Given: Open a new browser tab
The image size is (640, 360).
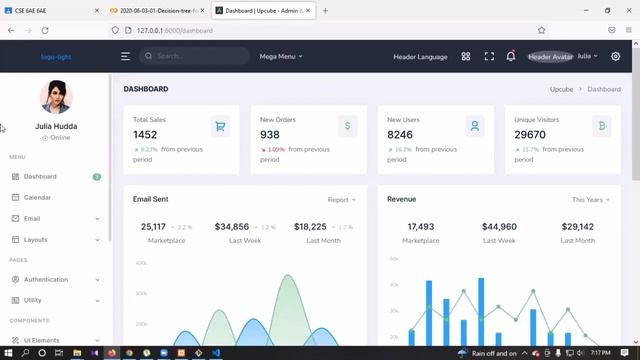Looking at the screenshot, I should (x=325, y=11).
